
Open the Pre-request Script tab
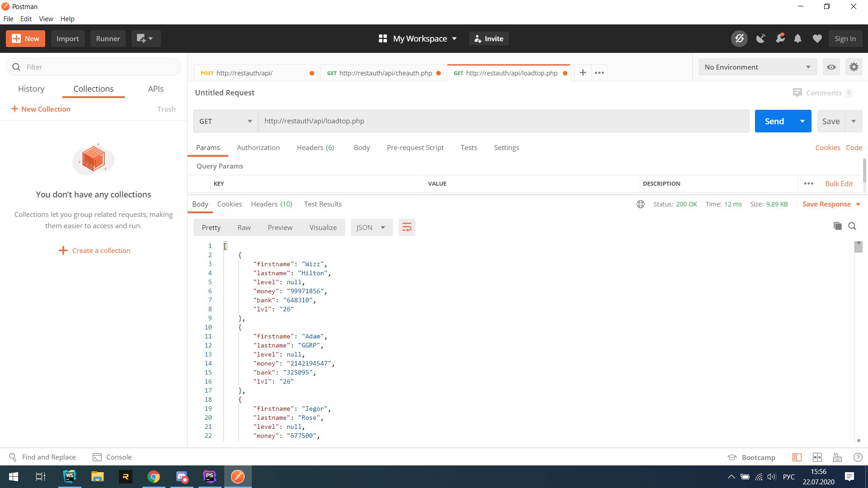tap(415, 148)
